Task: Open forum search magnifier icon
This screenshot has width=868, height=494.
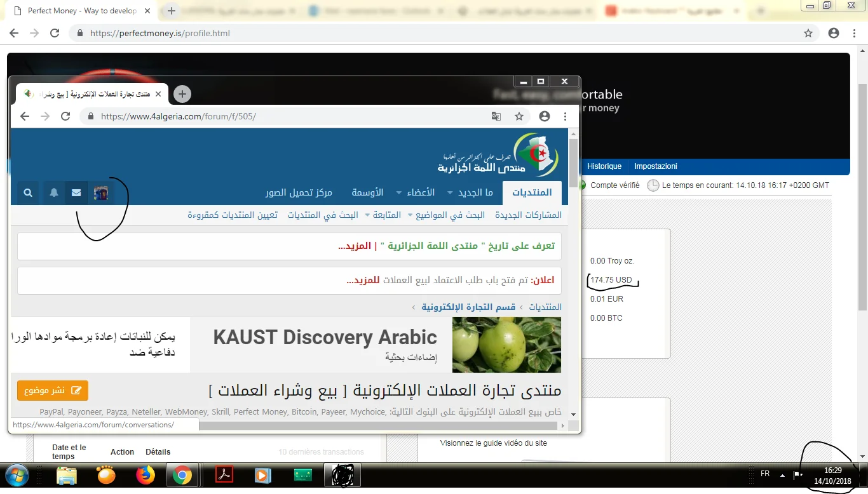Action: tap(28, 192)
